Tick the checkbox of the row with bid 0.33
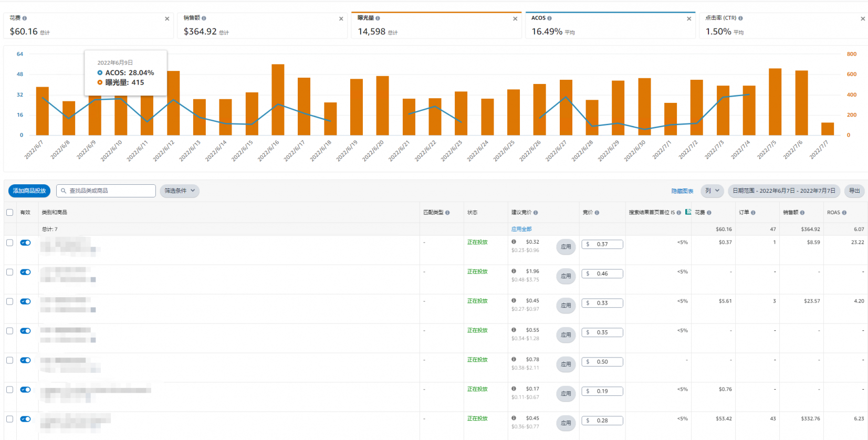This screenshot has height=440, width=868. pyautogui.click(x=9, y=301)
